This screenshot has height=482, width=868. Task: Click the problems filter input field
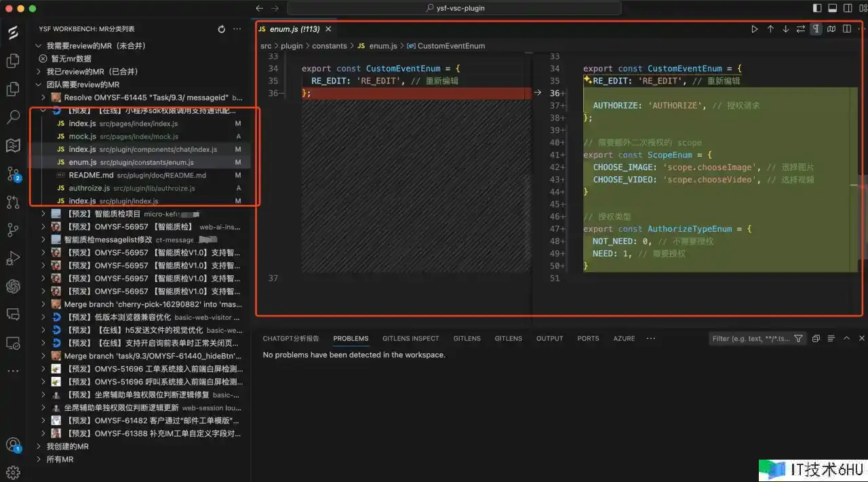(x=751, y=338)
